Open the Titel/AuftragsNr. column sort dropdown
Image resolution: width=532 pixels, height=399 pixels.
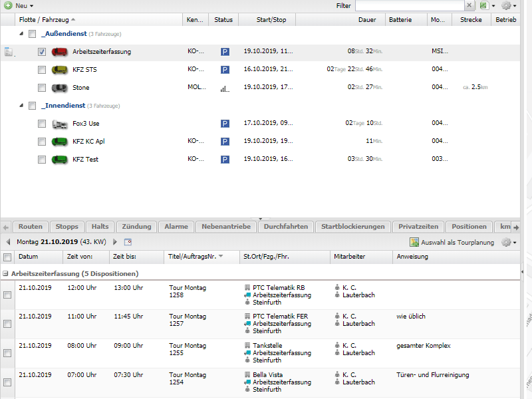point(221,257)
